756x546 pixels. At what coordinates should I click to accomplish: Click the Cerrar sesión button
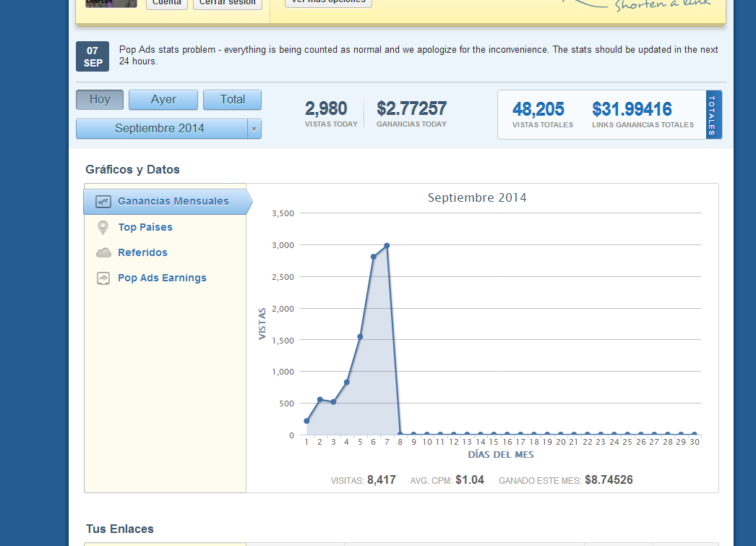(228, 3)
